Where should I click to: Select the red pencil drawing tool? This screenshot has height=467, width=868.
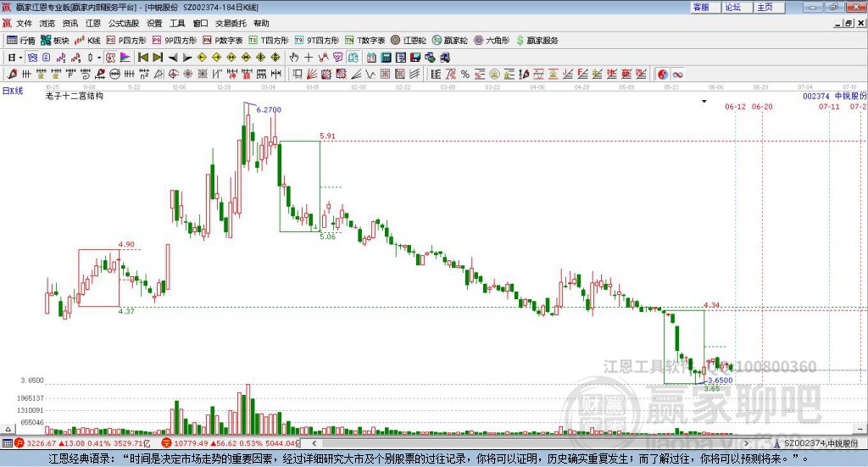coord(12,74)
